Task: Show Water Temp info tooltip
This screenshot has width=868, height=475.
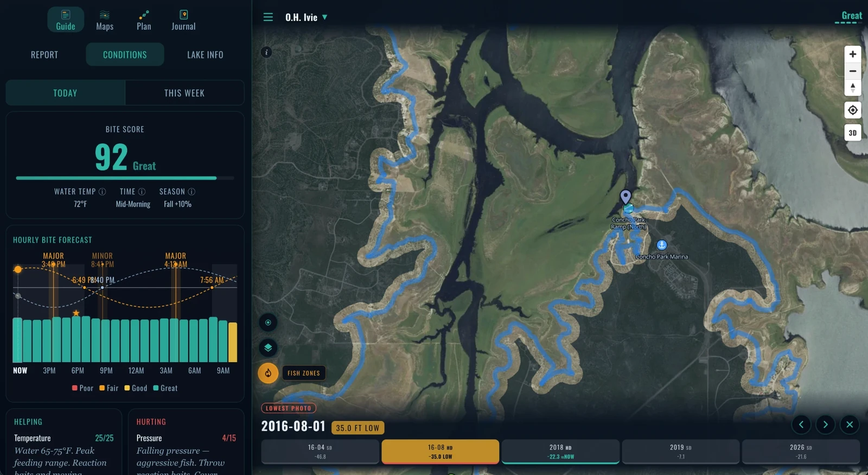Action: click(102, 192)
